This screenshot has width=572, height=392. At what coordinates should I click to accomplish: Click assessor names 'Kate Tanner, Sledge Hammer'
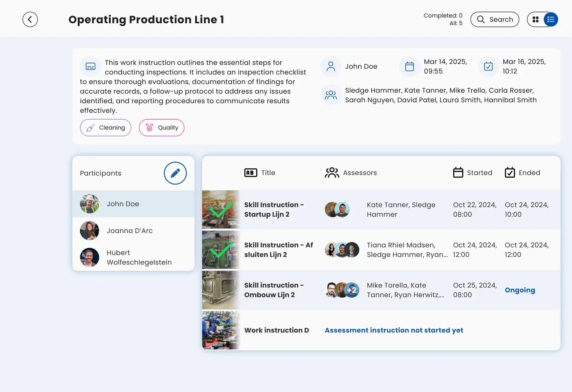pos(401,209)
